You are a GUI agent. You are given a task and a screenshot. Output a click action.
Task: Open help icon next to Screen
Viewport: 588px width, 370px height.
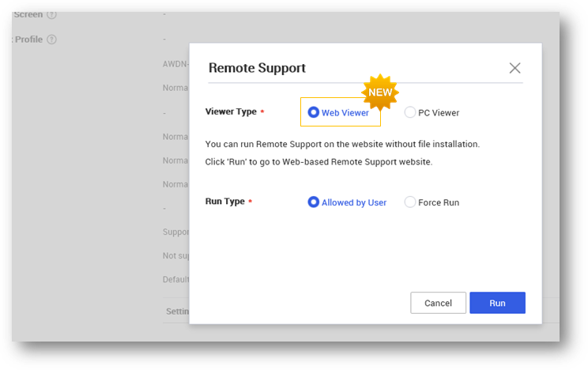click(x=51, y=15)
